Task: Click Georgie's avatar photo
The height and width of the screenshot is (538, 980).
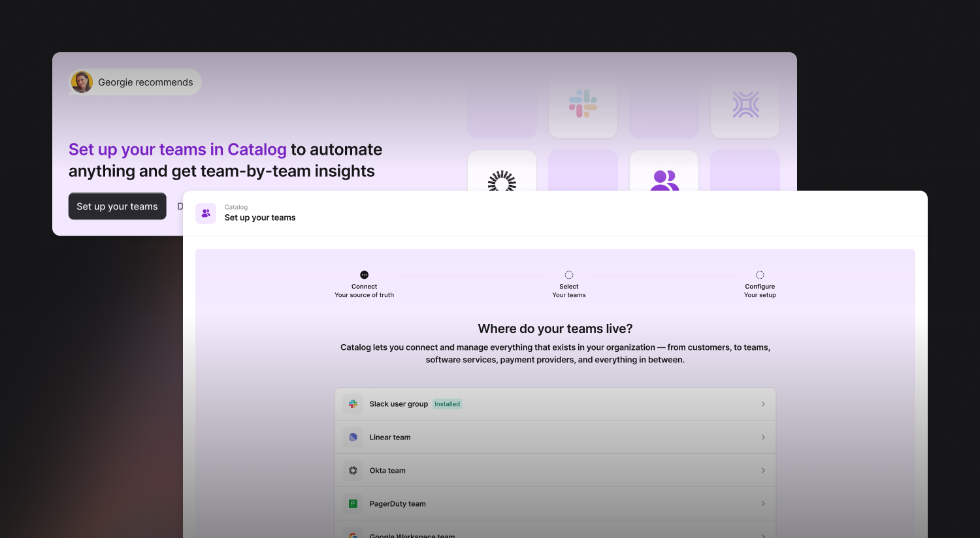Action: [x=82, y=82]
